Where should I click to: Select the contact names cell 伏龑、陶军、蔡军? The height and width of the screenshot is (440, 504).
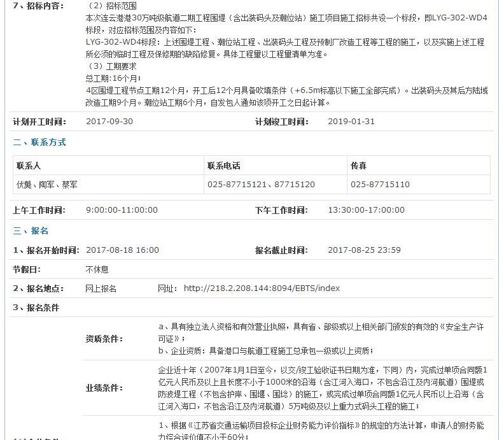pos(48,185)
